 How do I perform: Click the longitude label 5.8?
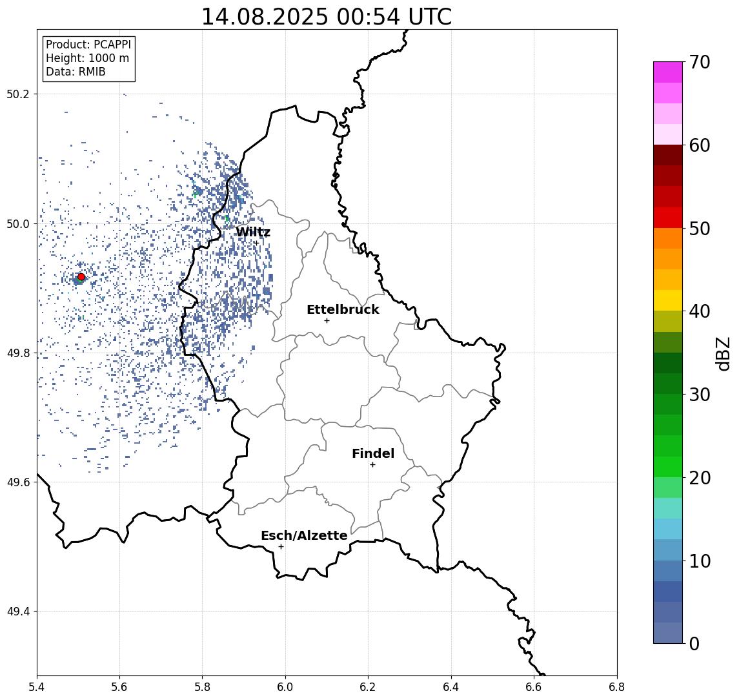click(203, 687)
